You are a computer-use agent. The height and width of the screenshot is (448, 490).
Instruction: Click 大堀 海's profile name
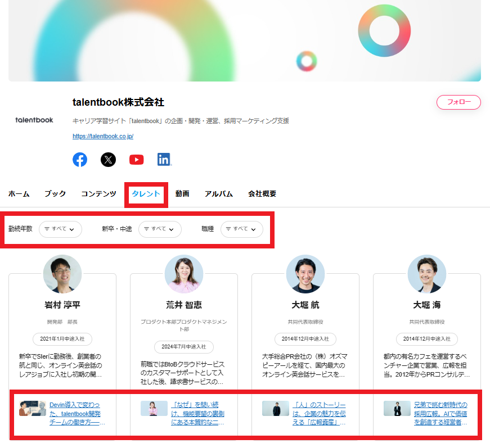click(x=427, y=305)
